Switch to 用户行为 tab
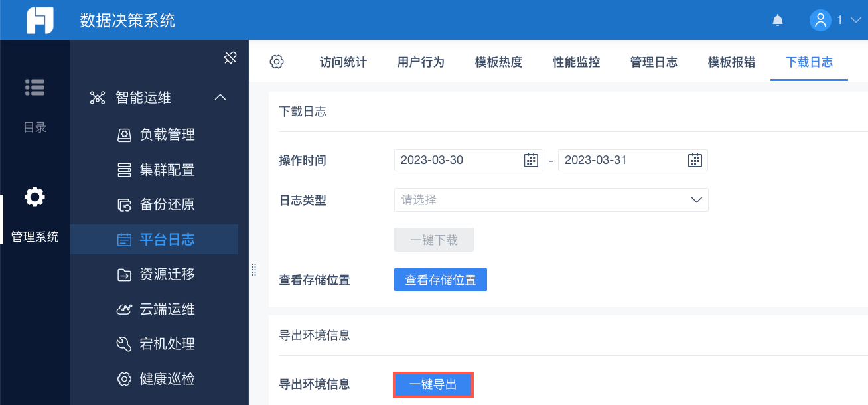This screenshot has height=405, width=868. 421,62
